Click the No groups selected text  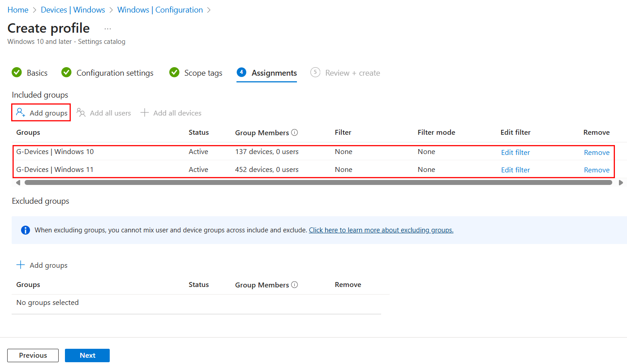[47, 302]
